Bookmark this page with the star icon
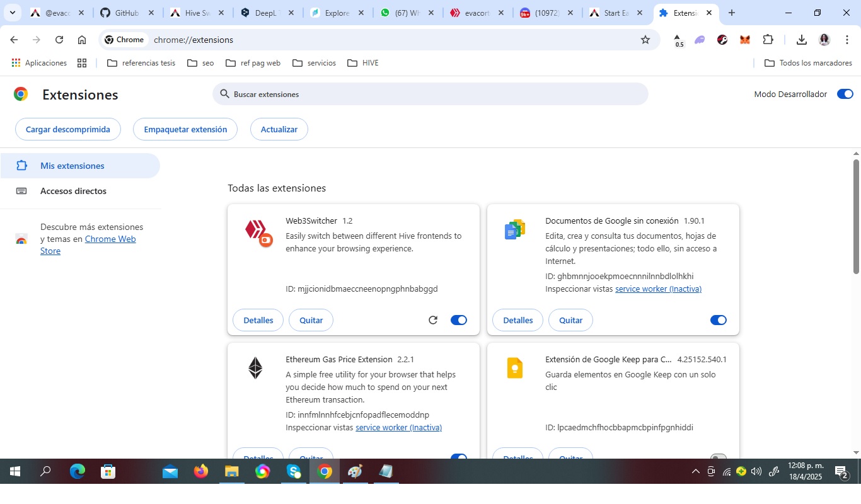Viewport: 861px width, 504px height. 645,40
